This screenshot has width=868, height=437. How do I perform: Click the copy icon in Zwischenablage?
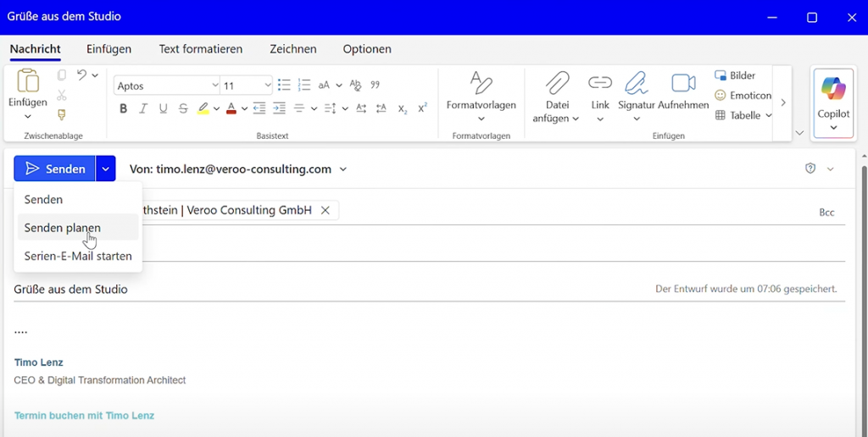coord(61,75)
